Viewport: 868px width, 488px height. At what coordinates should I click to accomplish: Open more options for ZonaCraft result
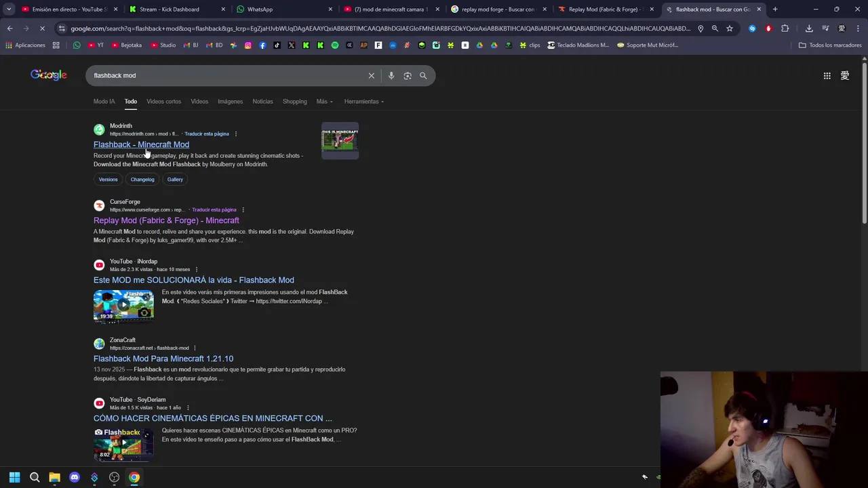coord(195,348)
